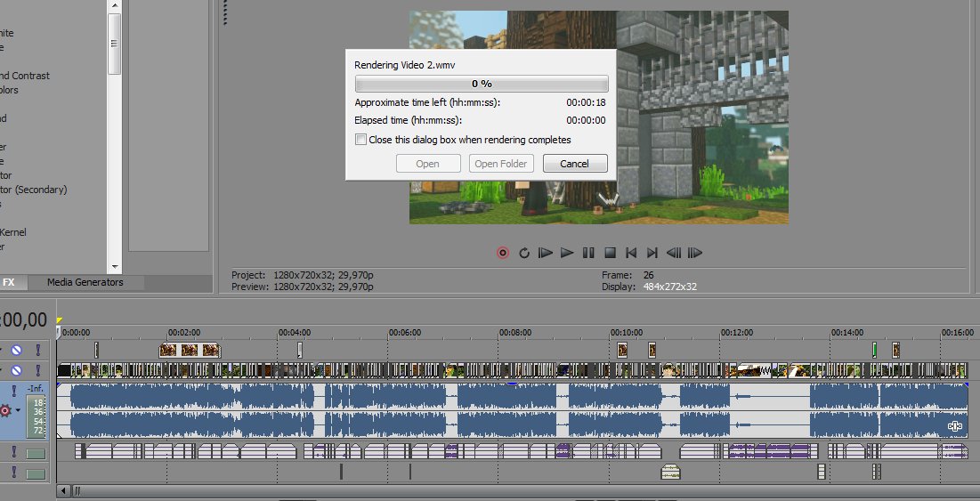
Task: Solo the audio track with the -Inf. meter
Action: tap(13, 391)
